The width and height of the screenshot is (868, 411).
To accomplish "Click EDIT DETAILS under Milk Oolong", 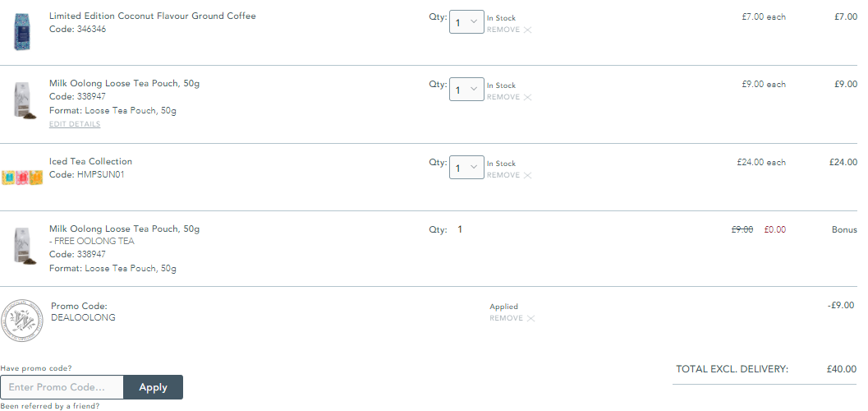I will click(x=75, y=124).
